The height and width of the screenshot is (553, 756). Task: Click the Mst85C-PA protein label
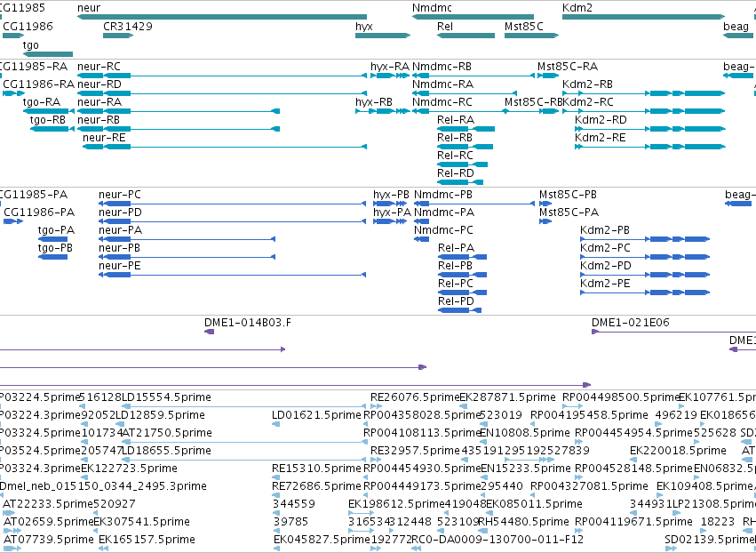[569, 212]
